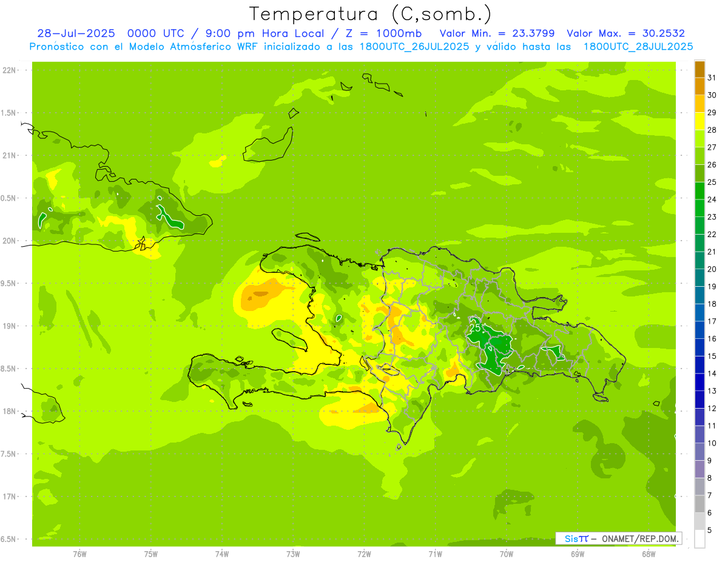Click the '31' legend value

pyautogui.click(x=712, y=78)
